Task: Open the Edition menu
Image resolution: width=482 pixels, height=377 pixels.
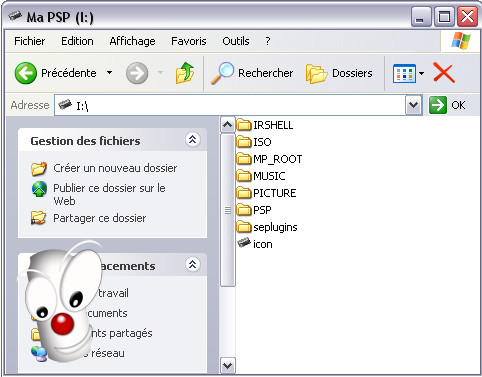Action: [77, 41]
